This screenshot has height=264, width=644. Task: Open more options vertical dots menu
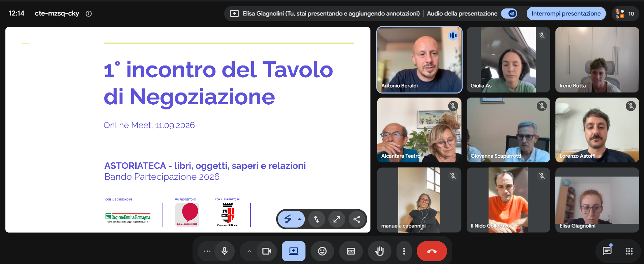tap(404, 251)
